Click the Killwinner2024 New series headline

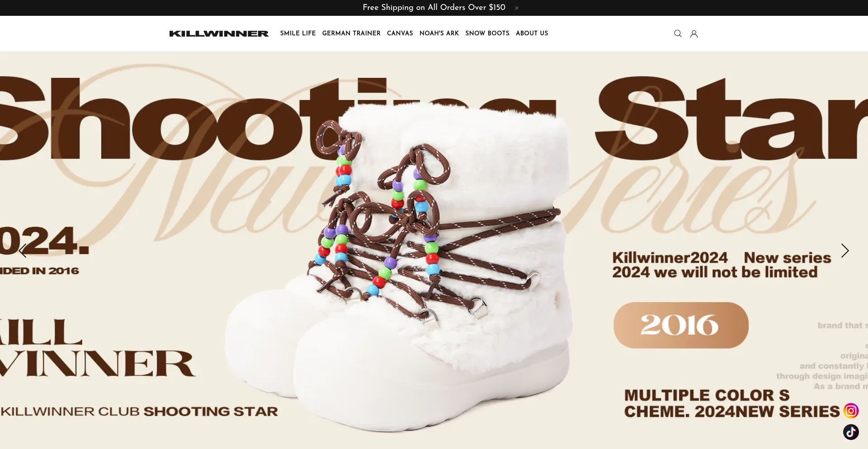[x=722, y=265]
